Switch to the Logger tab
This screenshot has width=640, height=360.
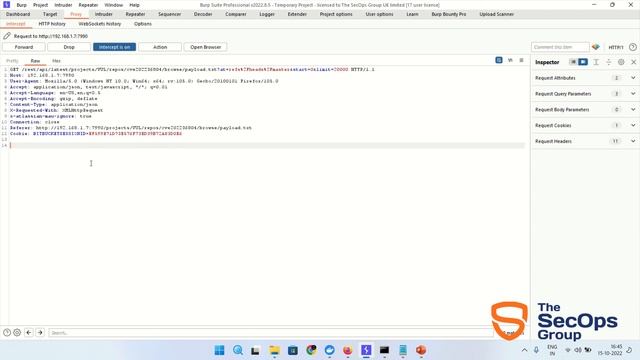pos(267,14)
